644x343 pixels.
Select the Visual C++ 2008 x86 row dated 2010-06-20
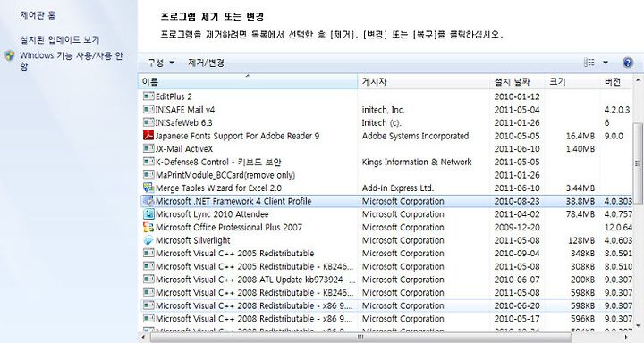point(386,305)
